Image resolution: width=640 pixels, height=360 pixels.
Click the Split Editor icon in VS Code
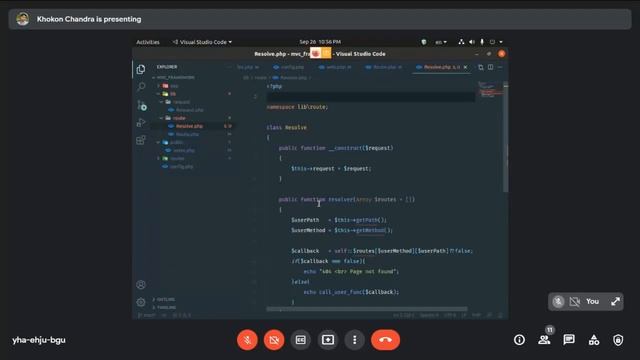click(x=491, y=67)
